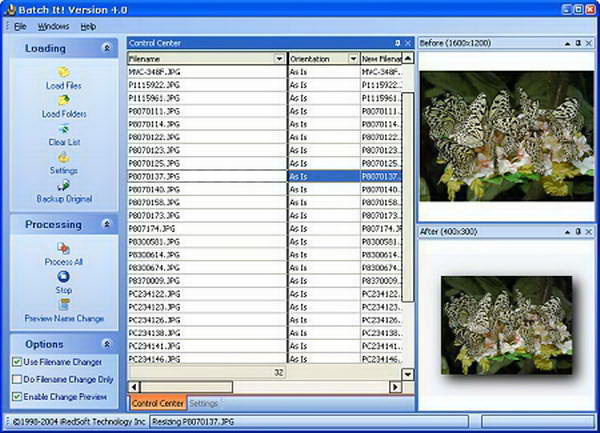Toggle Enable Change Preview checkbox
The width and height of the screenshot is (600, 433).
(17, 396)
